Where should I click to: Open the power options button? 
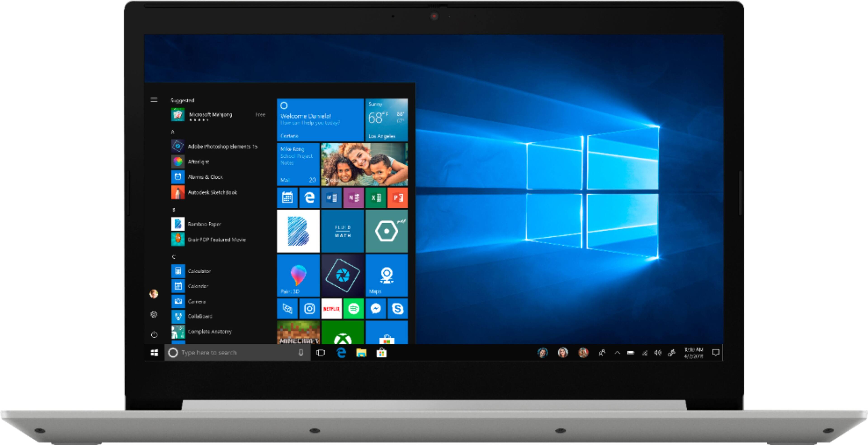pos(154,335)
